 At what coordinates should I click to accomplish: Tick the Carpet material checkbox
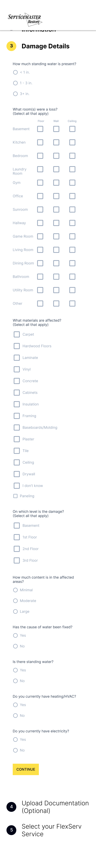(17, 335)
